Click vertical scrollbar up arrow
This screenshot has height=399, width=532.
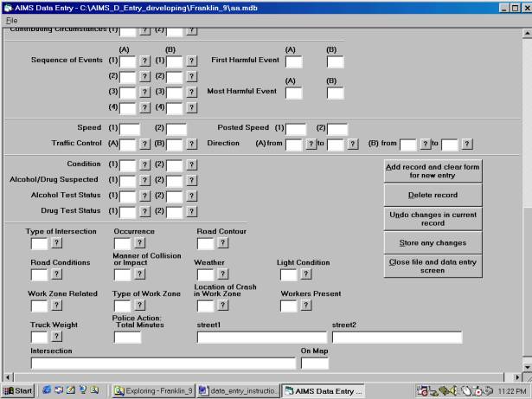click(528, 34)
